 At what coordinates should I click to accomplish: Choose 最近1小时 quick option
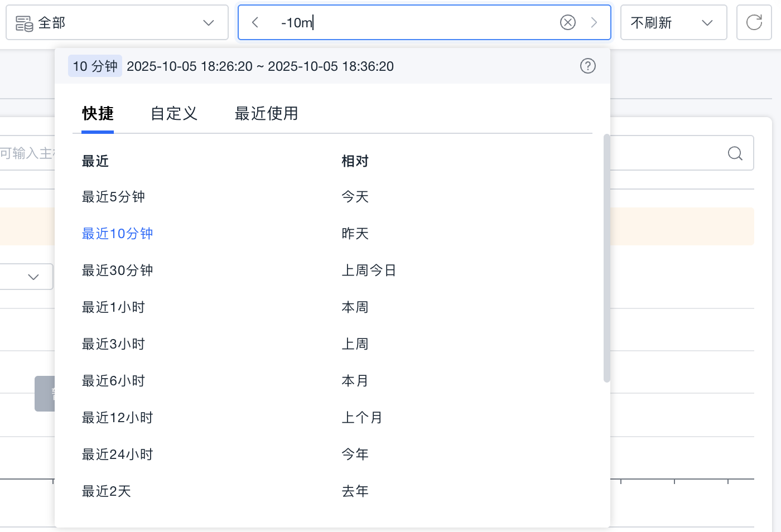[113, 307]
